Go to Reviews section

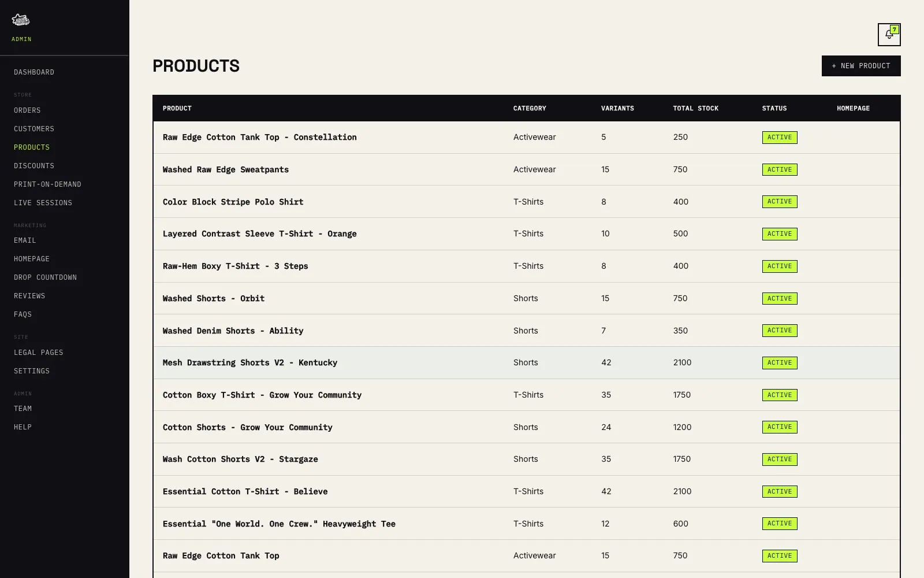pos(29,296)
